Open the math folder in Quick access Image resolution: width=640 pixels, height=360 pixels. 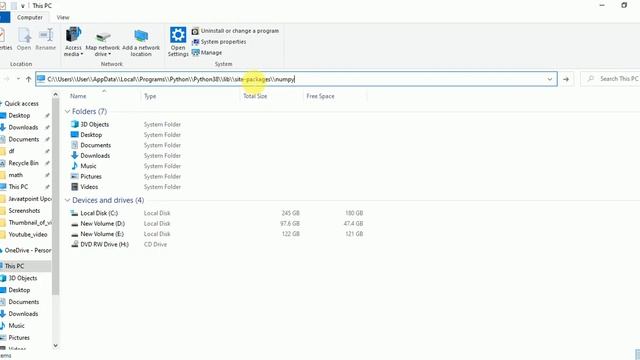(15, 175)
